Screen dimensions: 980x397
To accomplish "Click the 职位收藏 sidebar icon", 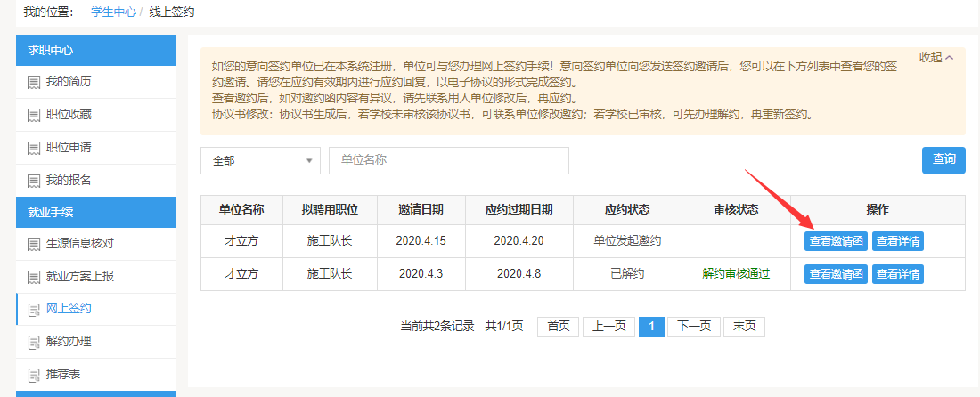I will pyautogui.click(x=34, y=115).
